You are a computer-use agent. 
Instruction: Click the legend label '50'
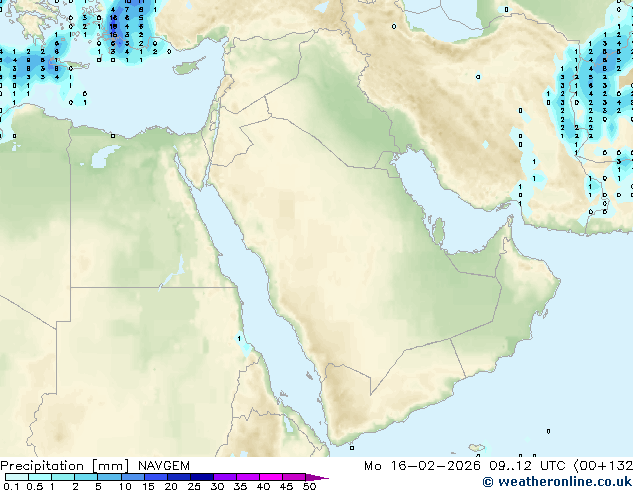point(309,486)
